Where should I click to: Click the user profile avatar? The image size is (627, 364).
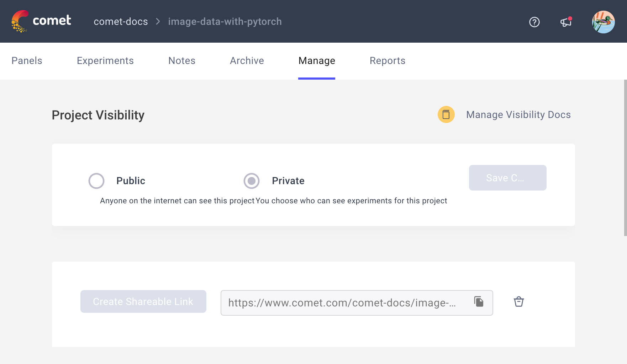pyautogui.click(x=603, y=22)
